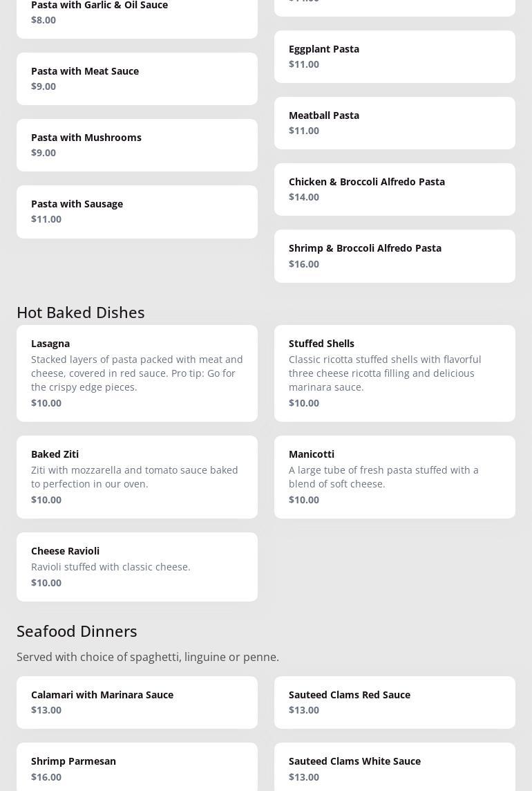532x791 pixels.
Task: Choose the Baked Ziti item
Action: (137, 477)
